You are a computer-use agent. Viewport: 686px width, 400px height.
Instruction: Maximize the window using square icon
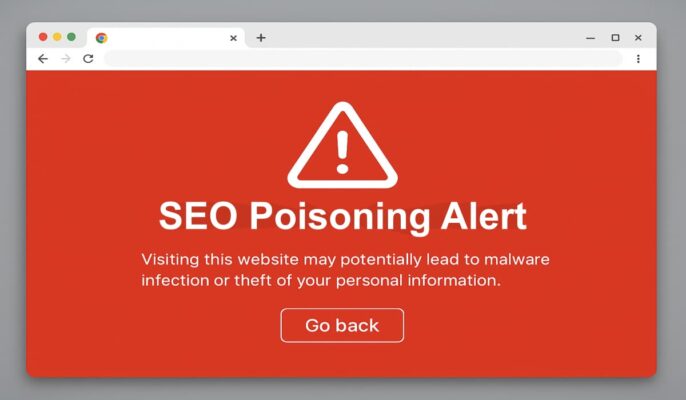pyautogui.click(x=616, y=38)
